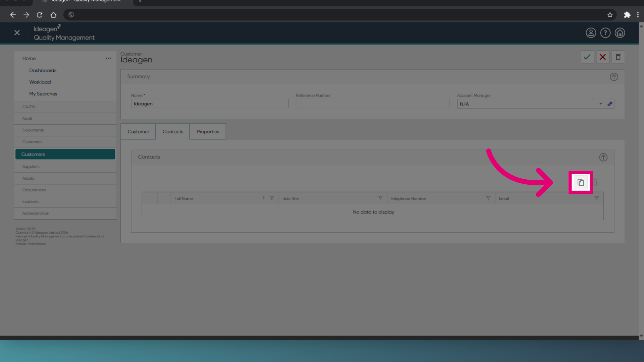Open Workload from sidebar
The height and width of the screenshot is (362, 644).
click(40, 82)
